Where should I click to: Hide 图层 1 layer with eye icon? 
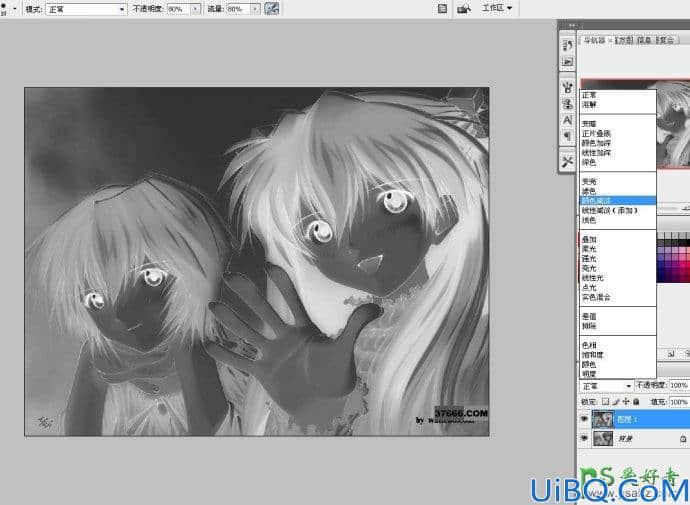(x=584, y=419)
